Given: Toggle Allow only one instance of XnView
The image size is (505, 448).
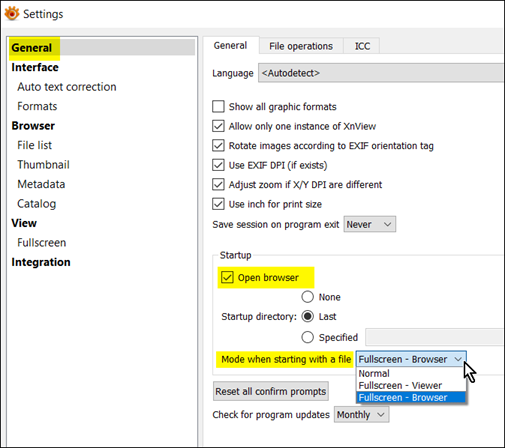Looking at the screenshot, I should point(218,126).
